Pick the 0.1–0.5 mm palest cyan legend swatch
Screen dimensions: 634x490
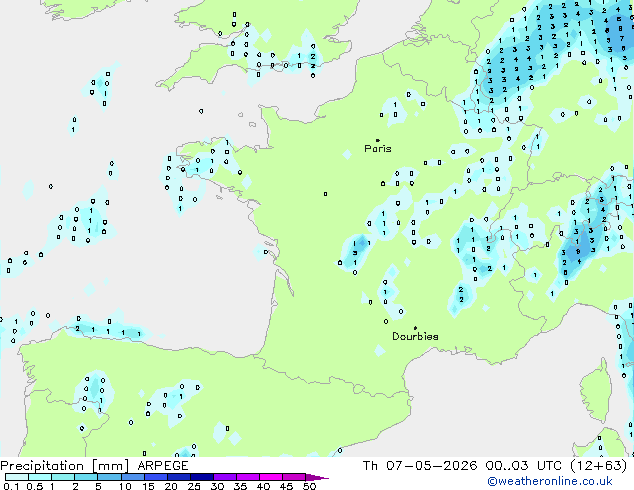[x=17, y=477]
